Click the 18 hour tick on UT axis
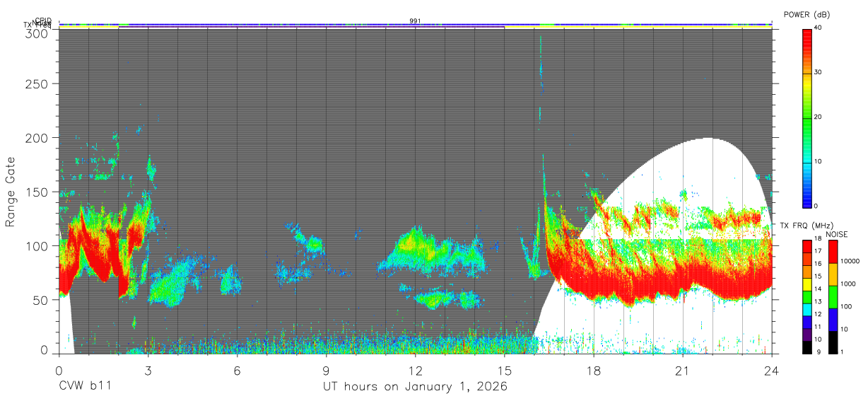This screenshot has width=868, height=401. (594, 370)
